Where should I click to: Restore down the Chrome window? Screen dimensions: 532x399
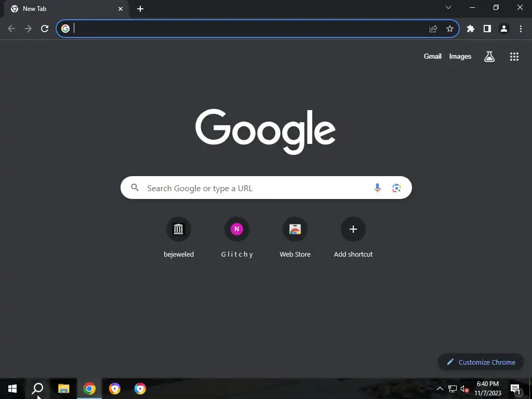point(496,7)
